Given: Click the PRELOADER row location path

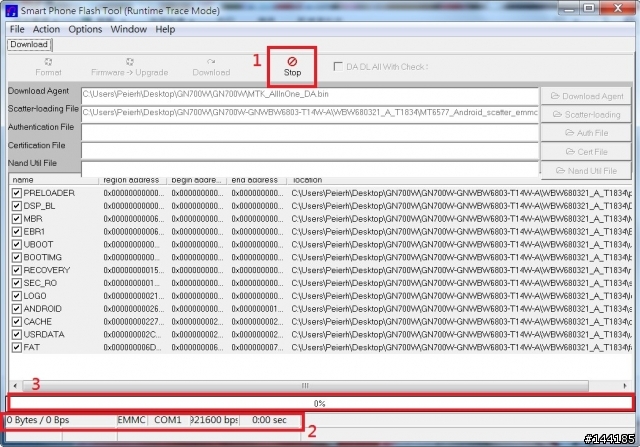Looking at the screenshot, I should click(x=461, y=193).
